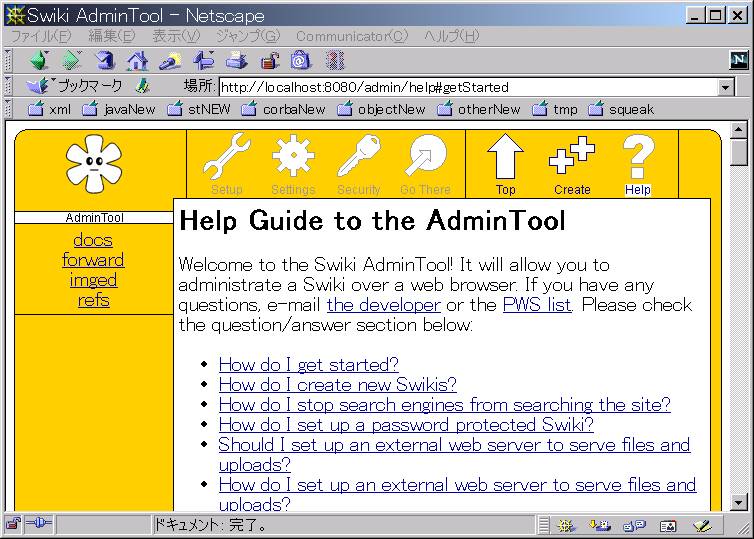Click the Setup wrench icon
The width and height of the screenshot is (754, 539).
pos(226,157)
